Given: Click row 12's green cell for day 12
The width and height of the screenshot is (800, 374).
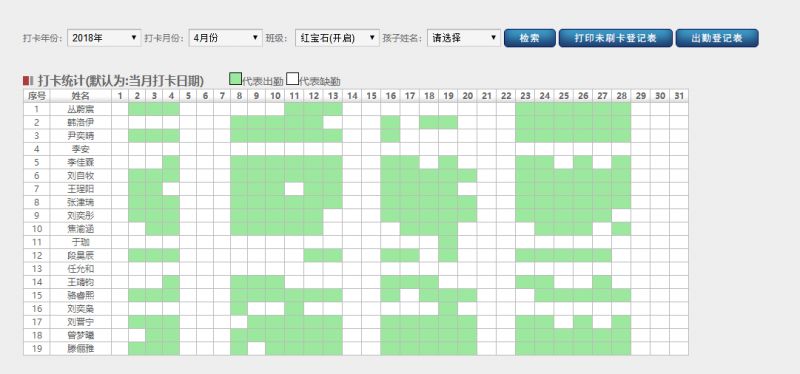Looking at the screenshot, I should click(x=313, y=255).
